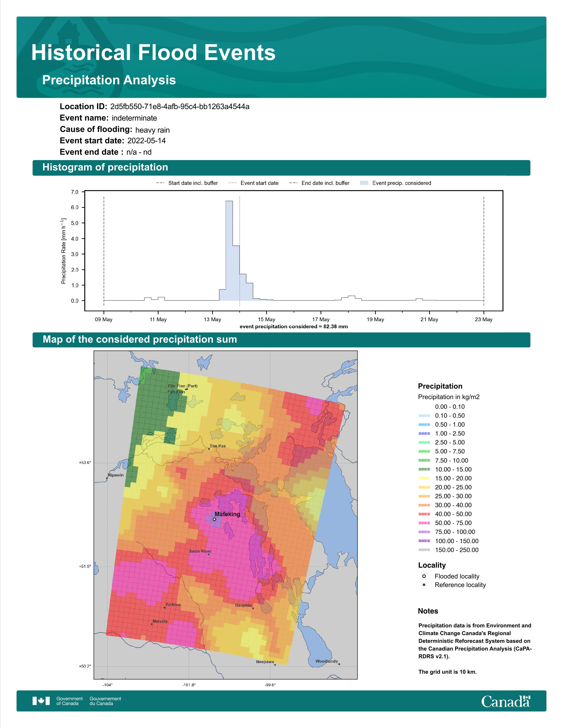Select the 5.00 - 7.50 precipitation legend swatch
Viewport: 563px width, 728px height.
pyautogui.click(x=424, y=451)
